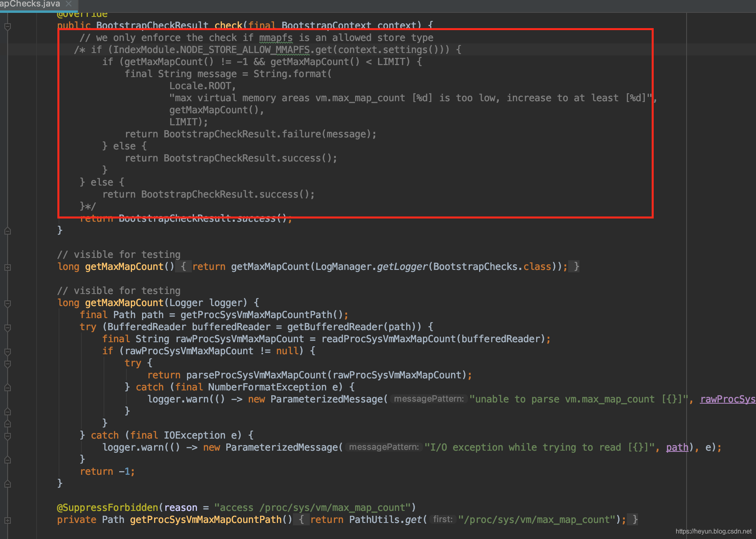756x539 pixels.
Task: Click gutter fold marker on catch IOException line
Action: [x=7, y=436]
